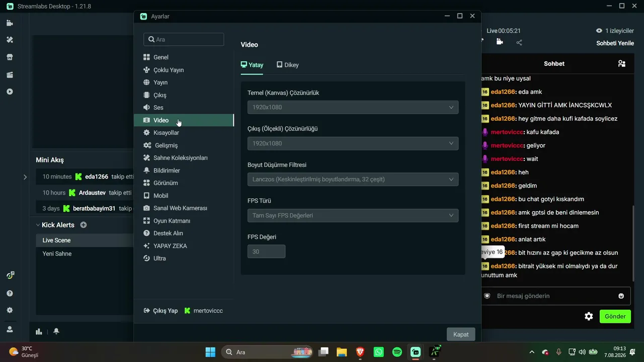Open Oyun Katmanı settings section
This screenshot has width=644, height=362.
(184, 221)
